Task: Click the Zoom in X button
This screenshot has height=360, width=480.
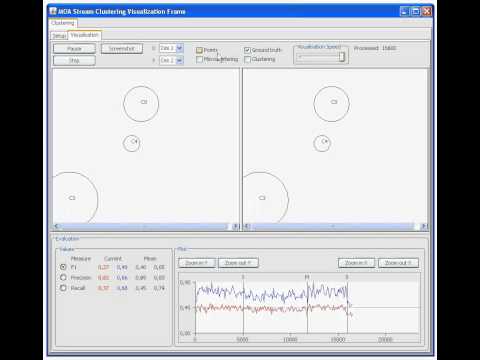Action: tap(356, 263)
